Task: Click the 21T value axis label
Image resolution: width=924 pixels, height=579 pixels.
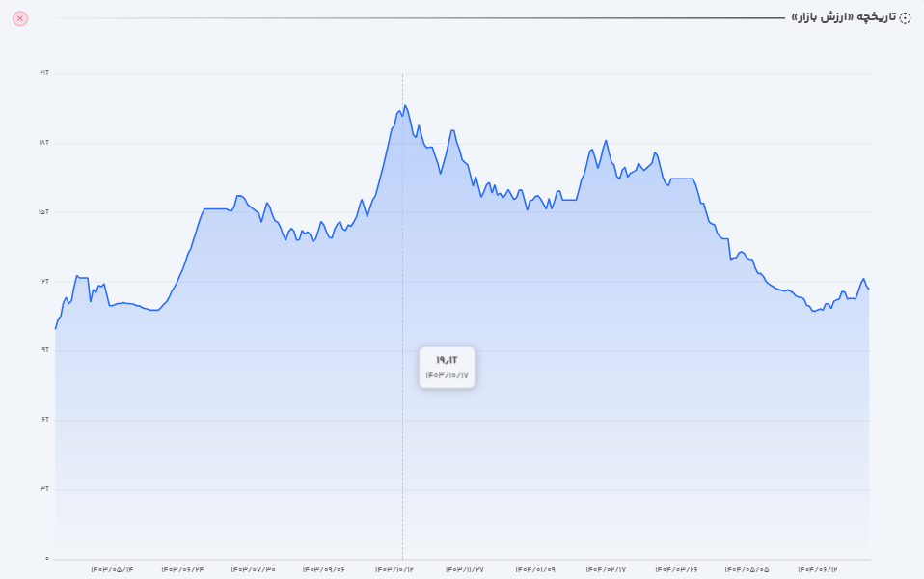Action: point(44,73)
